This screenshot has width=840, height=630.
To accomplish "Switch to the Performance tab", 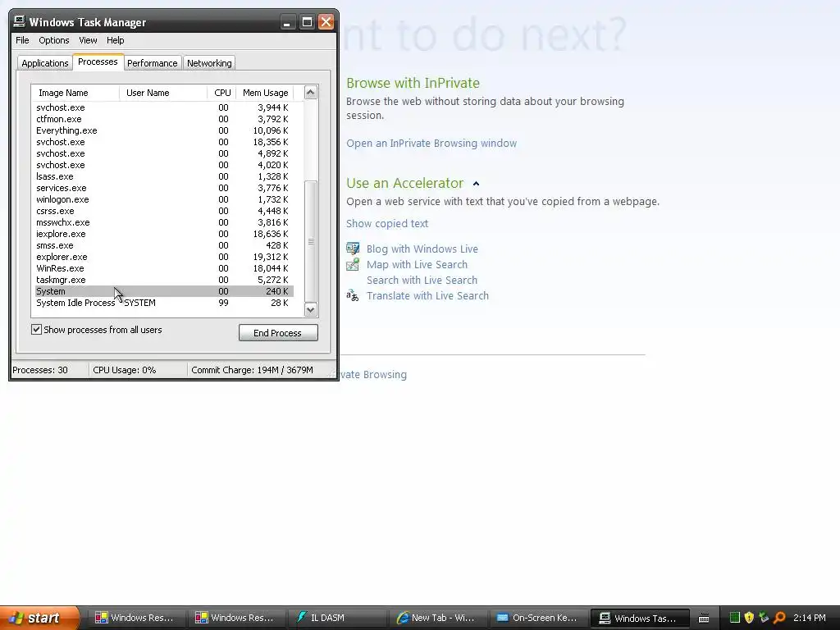I will (x=152, y=63).
